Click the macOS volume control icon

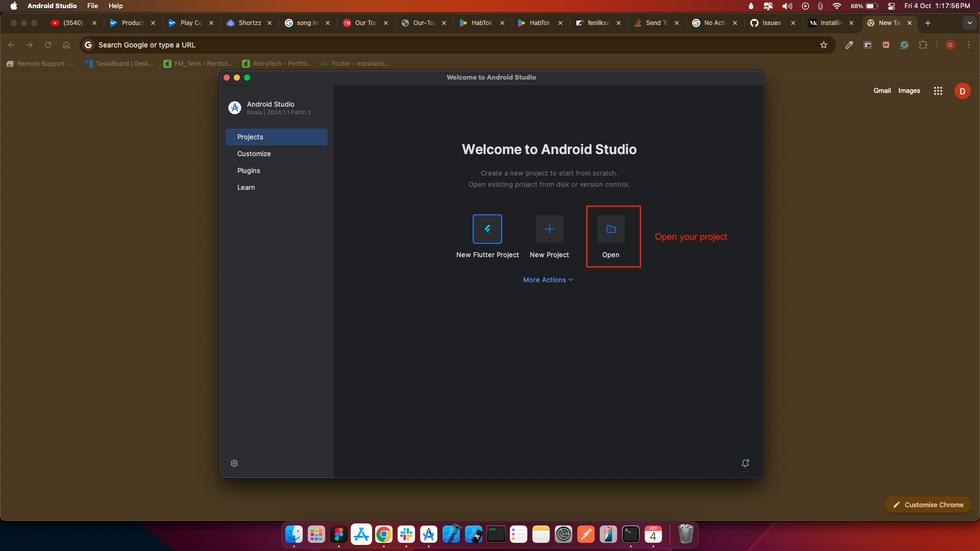787,6
